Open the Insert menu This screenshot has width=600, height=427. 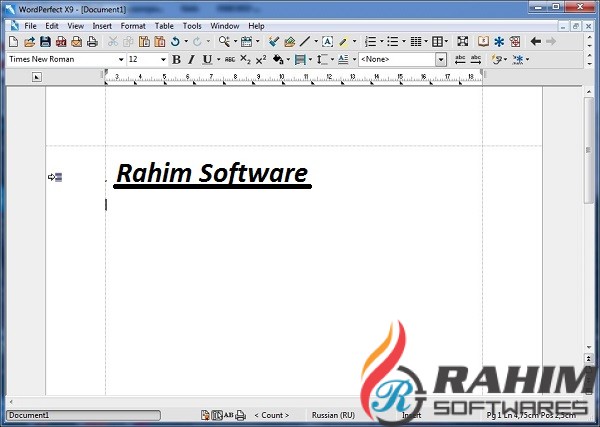[102, 26]
